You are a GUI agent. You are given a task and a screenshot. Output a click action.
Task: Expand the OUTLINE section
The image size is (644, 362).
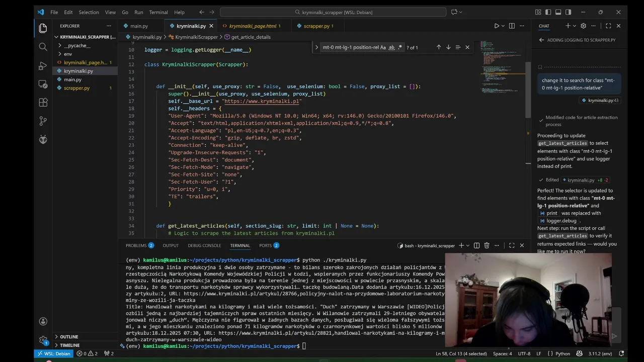tap(56, 337)
